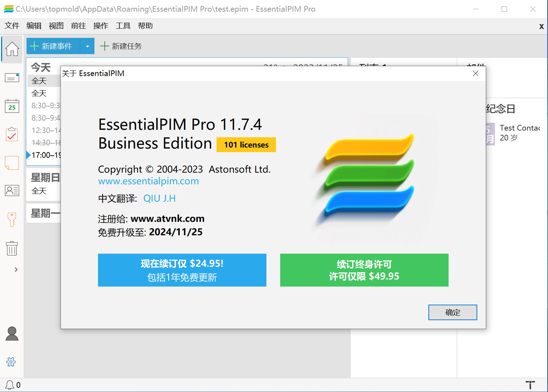The image size is (548, 392).
Task: Open the Calendar module showing 25
Action: (12, 106)
